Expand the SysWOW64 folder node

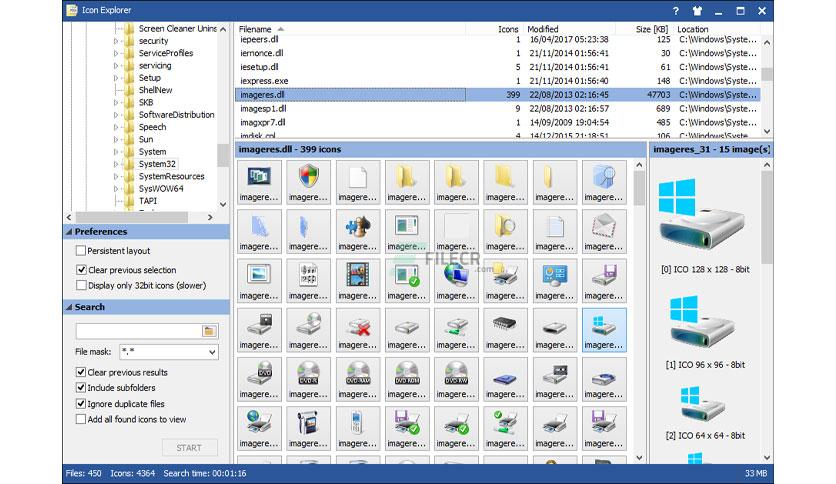tap(116, 189)
